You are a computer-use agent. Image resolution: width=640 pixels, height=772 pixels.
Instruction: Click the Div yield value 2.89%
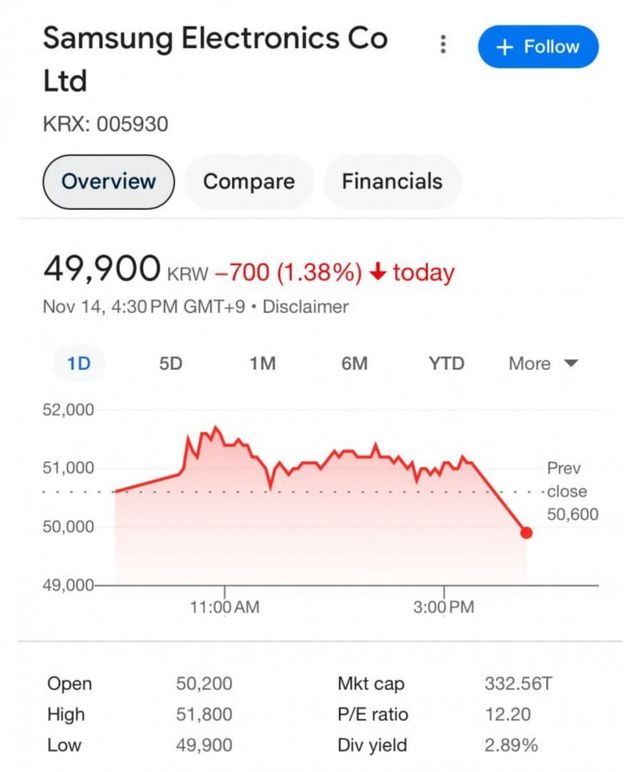click(511, 745)
